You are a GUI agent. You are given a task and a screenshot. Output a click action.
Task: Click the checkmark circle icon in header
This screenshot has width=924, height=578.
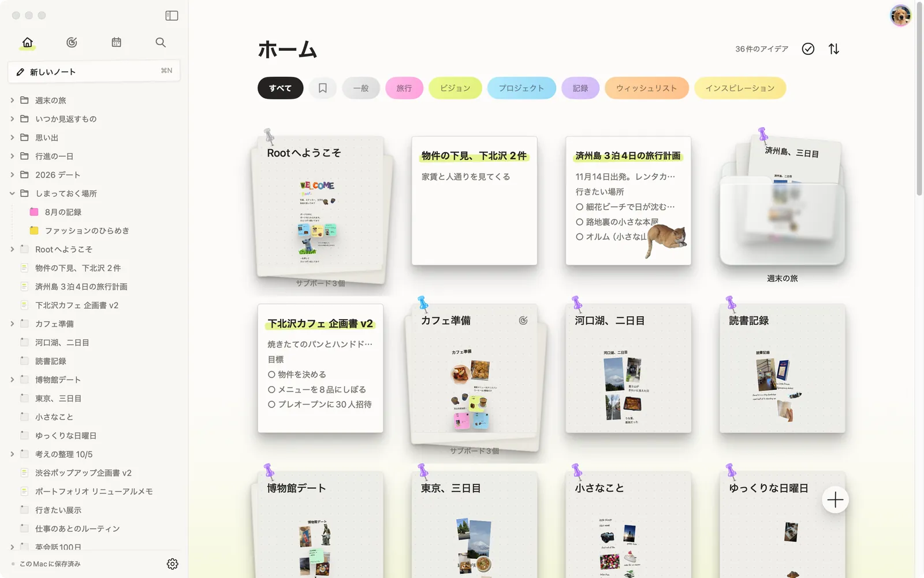coord(808,49)
